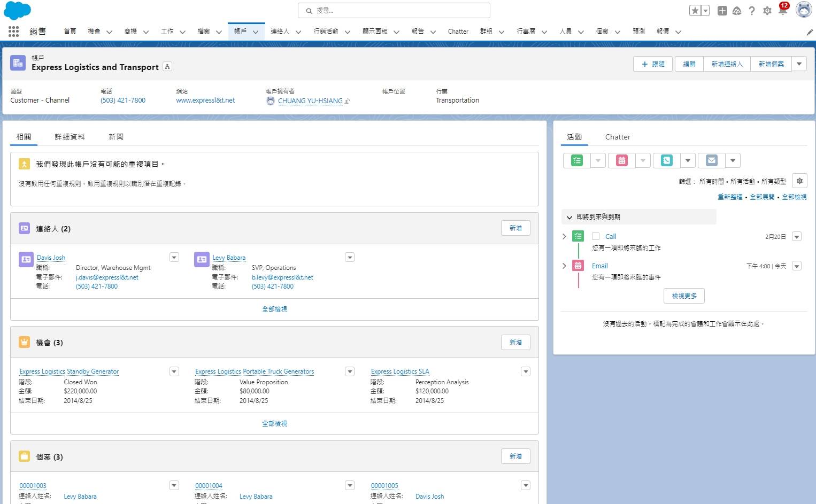This screenshot has height=504, width=816.
Task: Click the log a call phone icon
Action: (x=667, y=160)
